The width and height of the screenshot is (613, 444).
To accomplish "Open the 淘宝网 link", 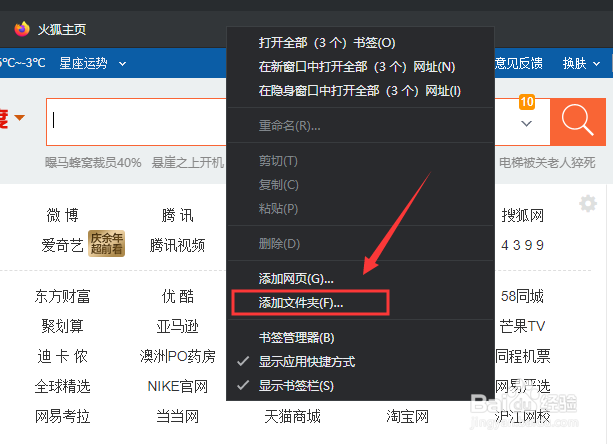I will tap(407, 416).
